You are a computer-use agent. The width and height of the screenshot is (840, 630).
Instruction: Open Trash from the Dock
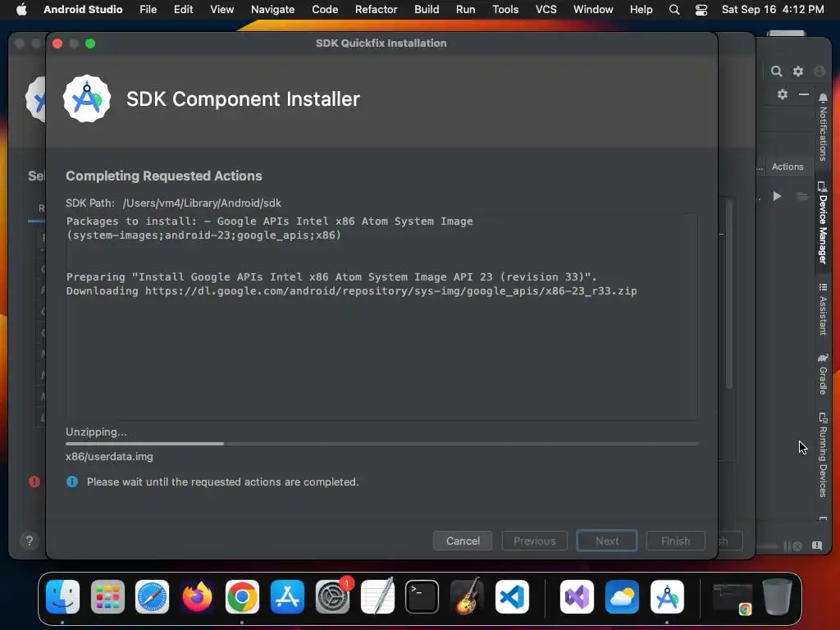pyautogui.click(x=777, y=597)
